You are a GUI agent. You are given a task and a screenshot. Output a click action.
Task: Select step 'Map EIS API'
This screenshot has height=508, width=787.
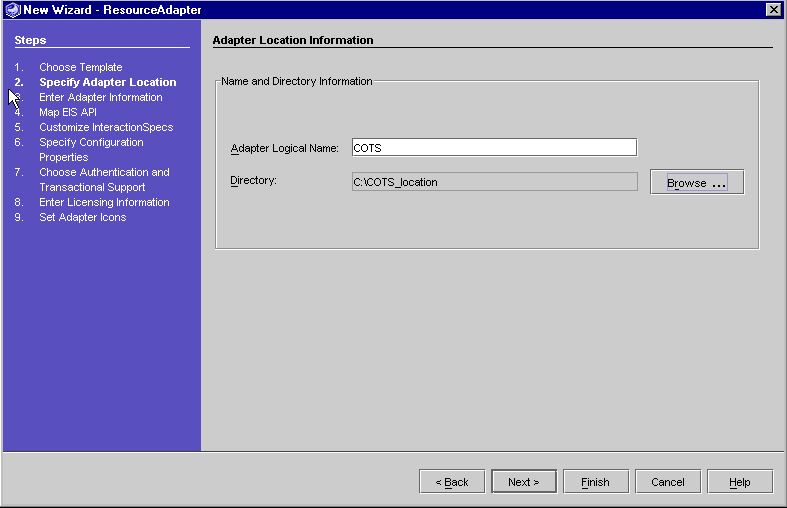[68, 112]
